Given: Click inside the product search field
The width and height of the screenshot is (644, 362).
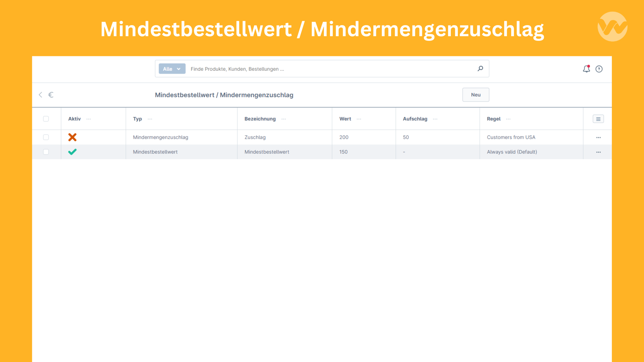Looking at the screenshot, I should click(302, 69).
